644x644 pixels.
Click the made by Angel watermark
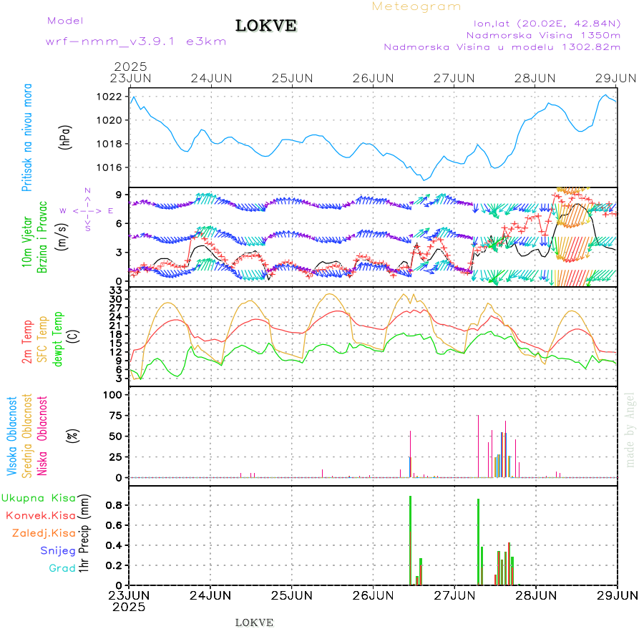coord(630,429)
